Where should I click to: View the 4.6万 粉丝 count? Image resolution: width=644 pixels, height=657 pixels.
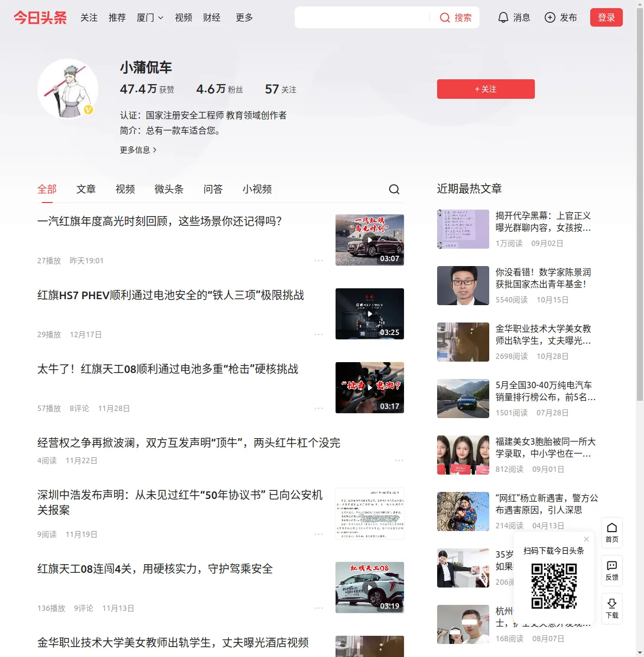220,89
